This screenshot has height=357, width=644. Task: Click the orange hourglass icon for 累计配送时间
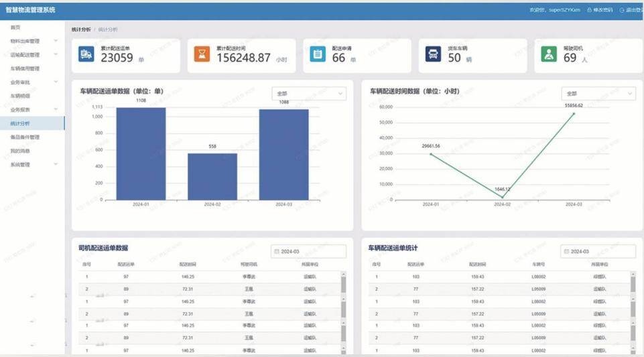(202, 55)
